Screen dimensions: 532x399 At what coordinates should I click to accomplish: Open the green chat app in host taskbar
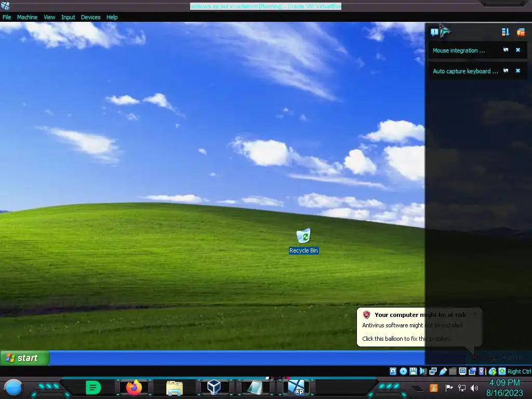click(x=94, y=388)
